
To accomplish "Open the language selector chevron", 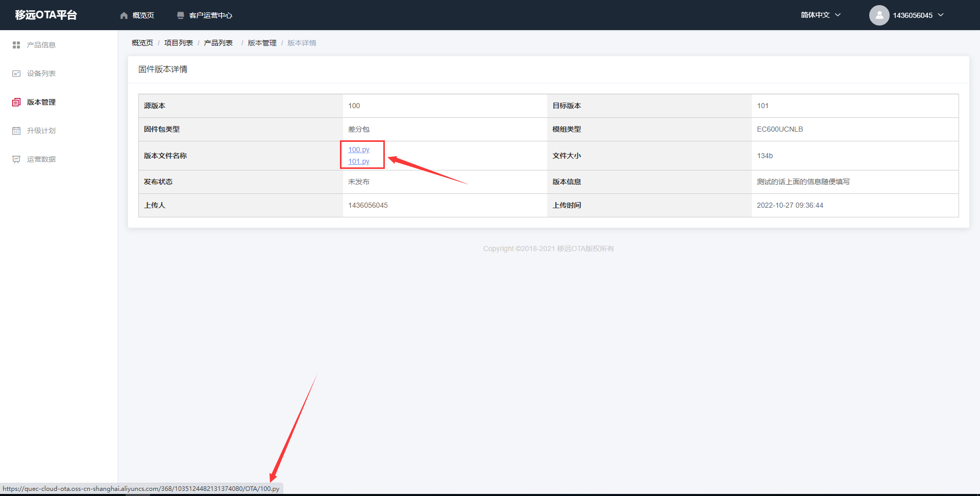I will 838,15.
